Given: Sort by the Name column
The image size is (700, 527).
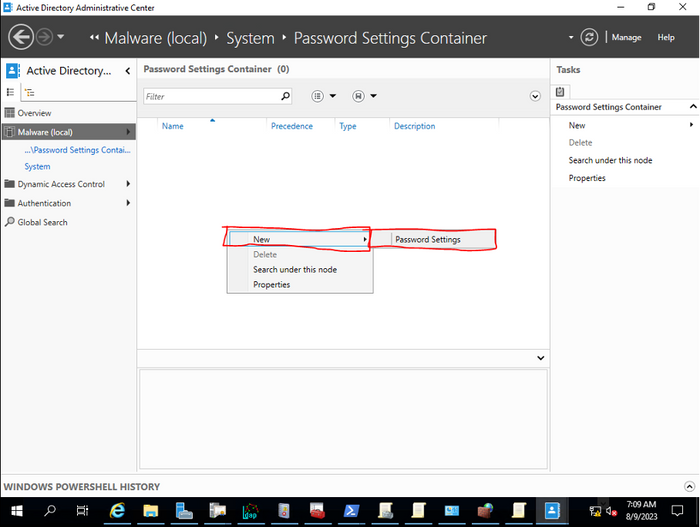Looking at the screenshot, I should click(x=172, y=126).
